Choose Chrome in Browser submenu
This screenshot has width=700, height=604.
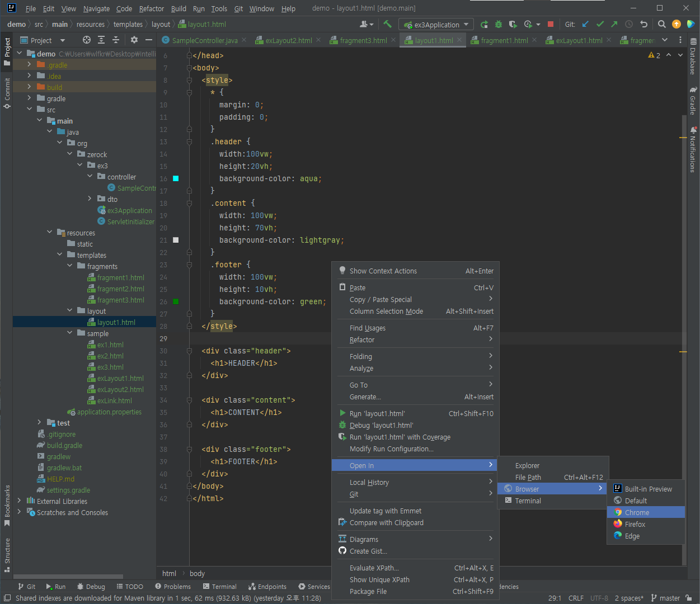(646, 512)
